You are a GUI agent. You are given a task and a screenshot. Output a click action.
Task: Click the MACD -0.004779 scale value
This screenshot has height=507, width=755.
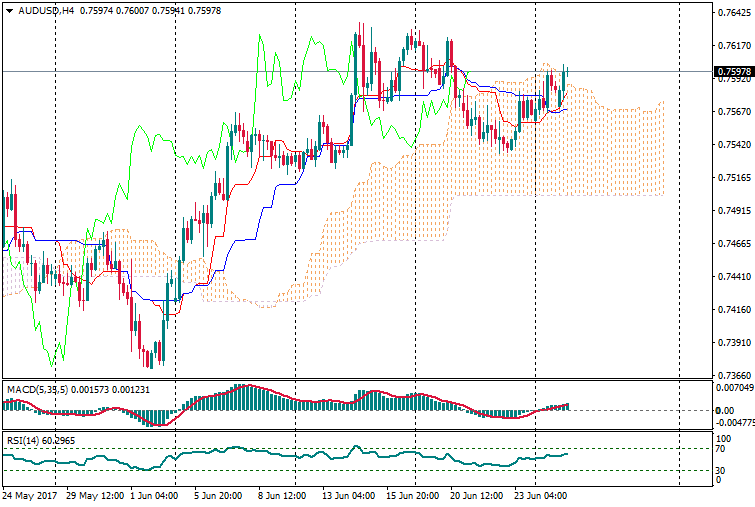tap(735, 422)
